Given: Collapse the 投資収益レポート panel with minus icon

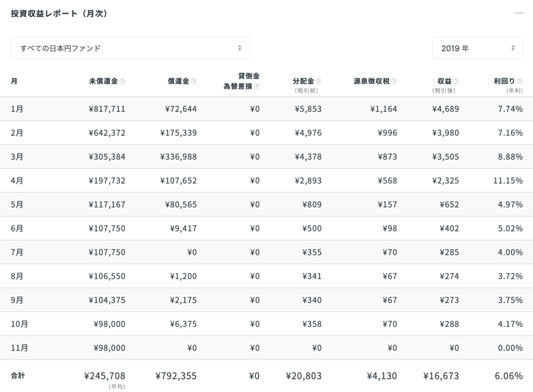Looking at the screenshot, I should point(519,13).
